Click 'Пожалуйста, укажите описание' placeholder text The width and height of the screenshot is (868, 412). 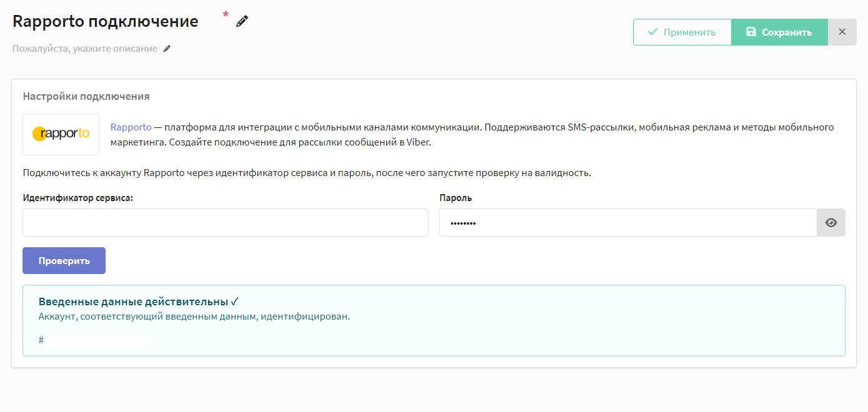85,49
